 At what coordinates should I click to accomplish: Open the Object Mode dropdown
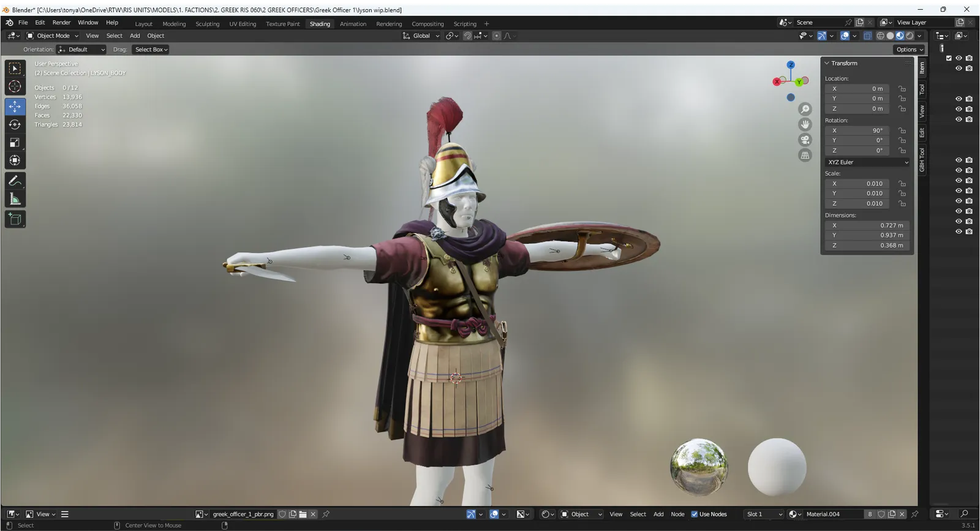[x=53, y=36]
